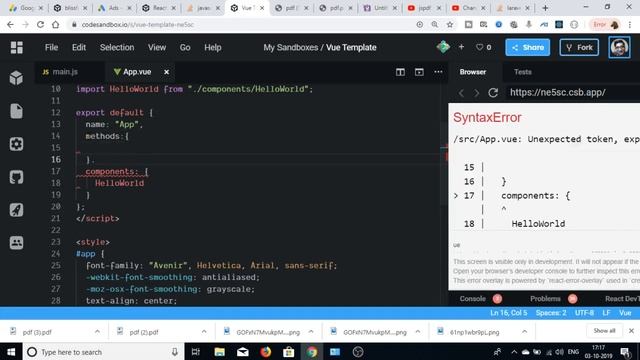Switch to the Browser preview tab
640x360 pixels.
[473, 72]
